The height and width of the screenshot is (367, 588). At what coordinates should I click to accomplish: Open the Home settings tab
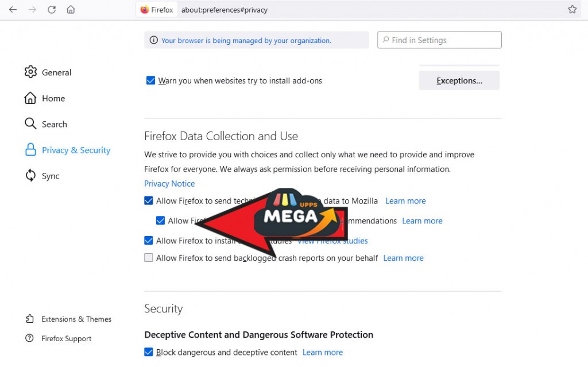pyautogui.click(x=53, y=98)
